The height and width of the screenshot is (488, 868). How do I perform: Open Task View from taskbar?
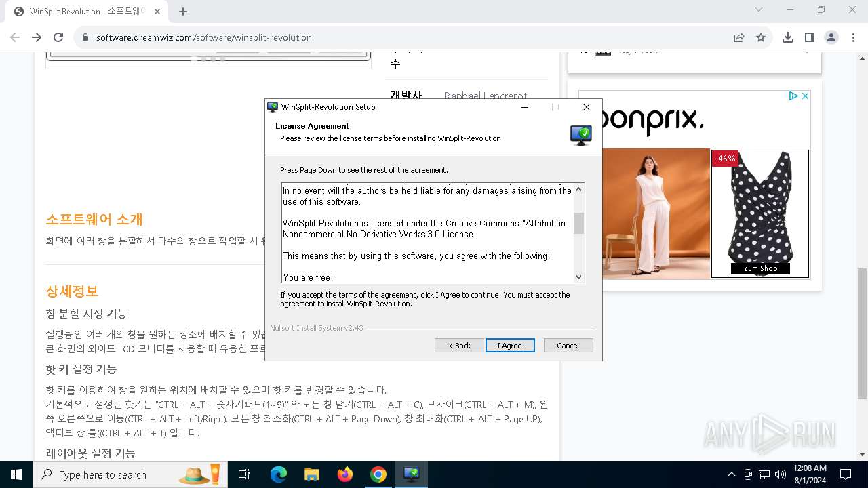(245, 474)
